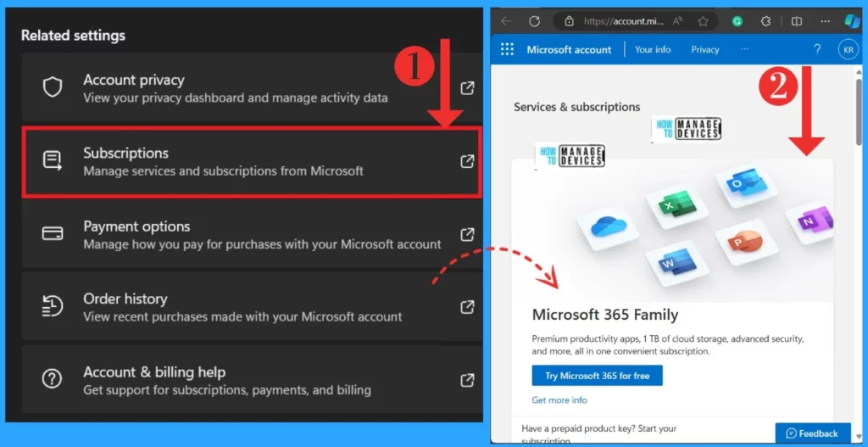This screenshot has width=868, height=447.
Task: Switch to the Your info tab
Action: click(x=653, y=49)
